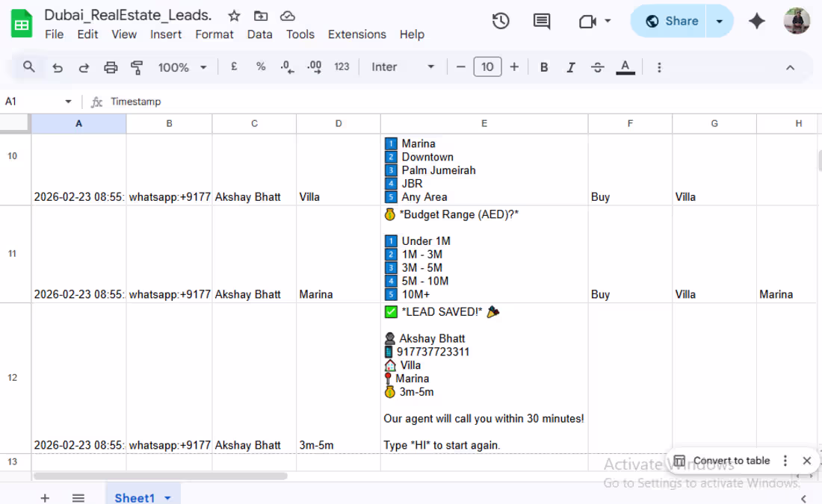The height and width of the screenshot is (504, 822).
Task: Select cell with 3m-5m in column D
Action: pos(338,378)
